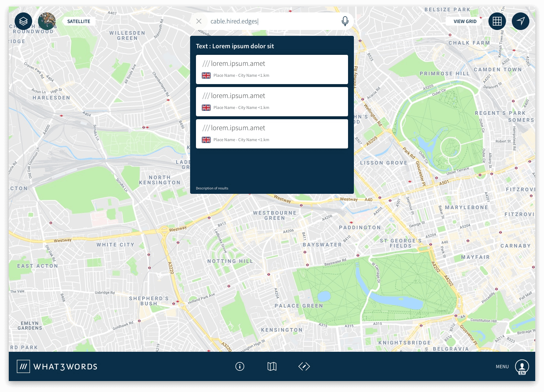This screenshot has width=544, height=392.
Task: Click the NORTH KENSINGTON map label
Action: [160, 180]
